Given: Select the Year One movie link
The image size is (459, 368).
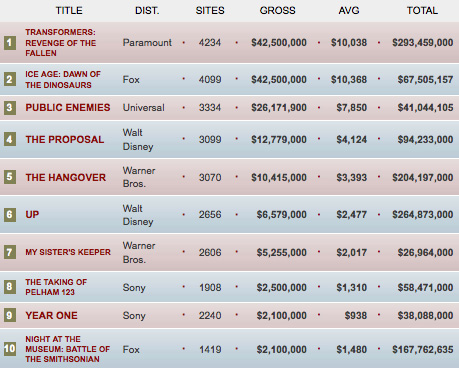Looking at the screenshot, I should coord(51,315).
